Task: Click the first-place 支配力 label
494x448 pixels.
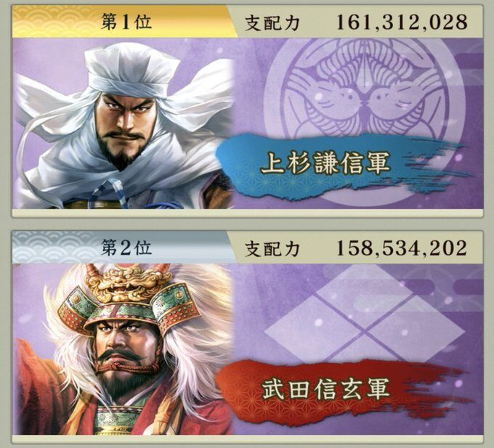Action: click(272, 23)
